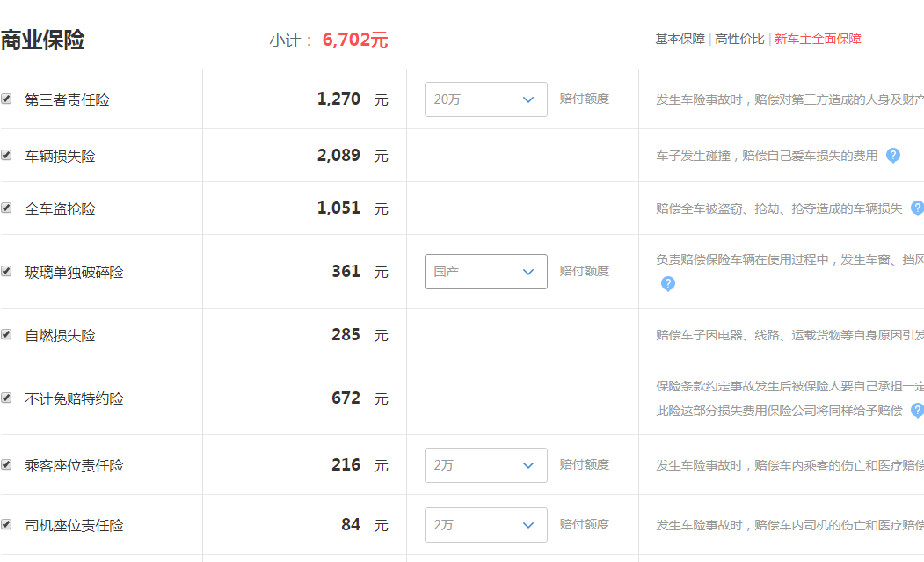
Task: Click the 2,089 premium value
Action: (x=338, y=155)
